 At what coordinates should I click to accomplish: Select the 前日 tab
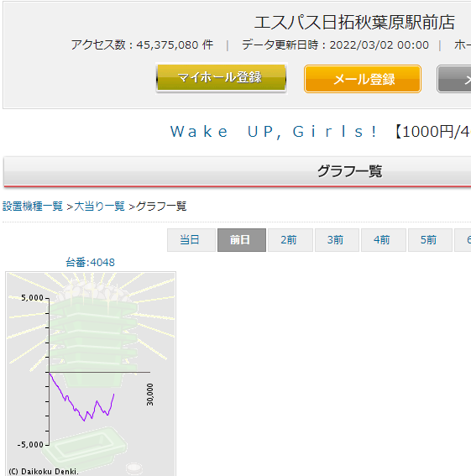pyautogui.click(x=242, y=240)
